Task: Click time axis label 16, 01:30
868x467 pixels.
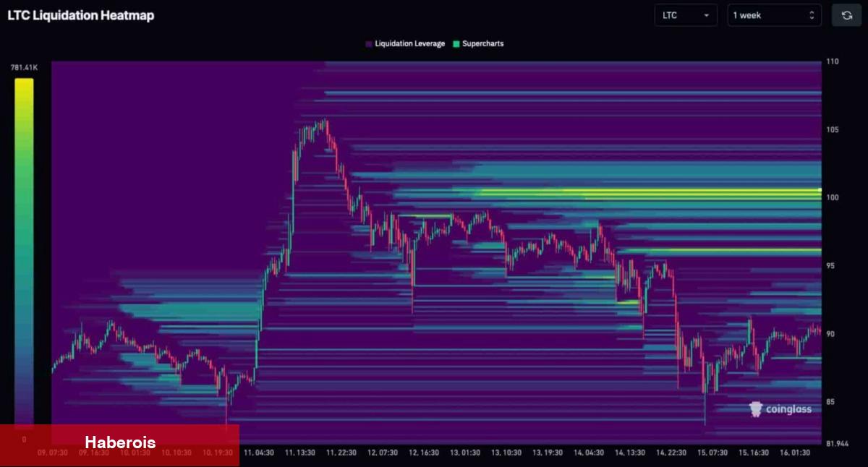Action: click(795, 453)
